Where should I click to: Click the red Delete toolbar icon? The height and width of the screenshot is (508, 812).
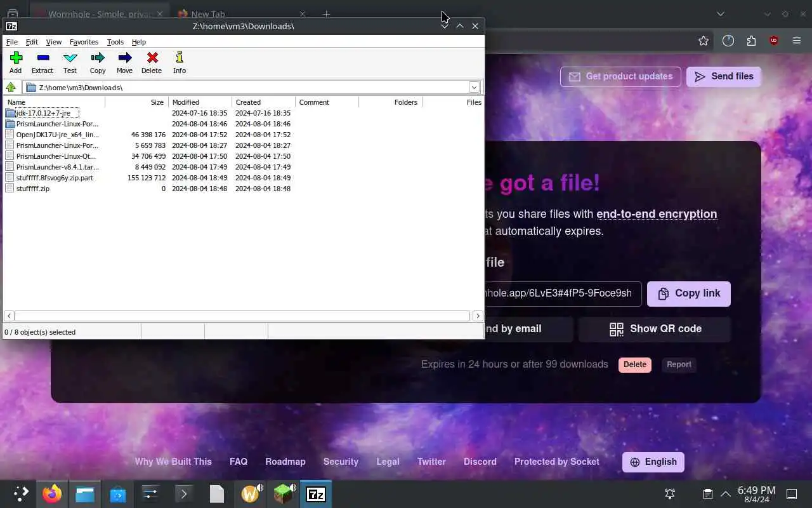(152, 62)
